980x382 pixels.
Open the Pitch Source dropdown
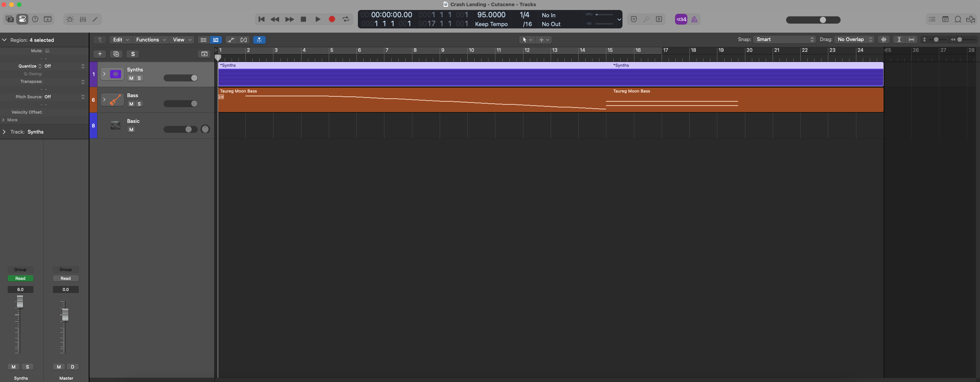(x=64, y=97)
